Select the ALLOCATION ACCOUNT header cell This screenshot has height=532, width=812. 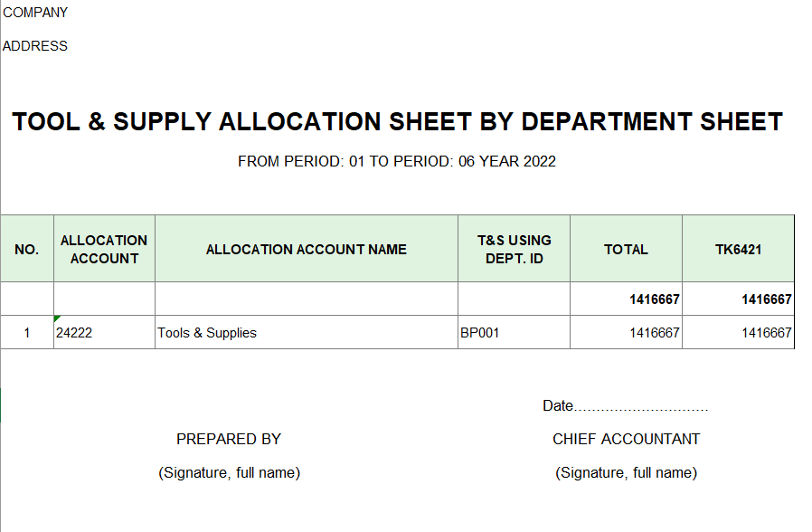[104, 250]
